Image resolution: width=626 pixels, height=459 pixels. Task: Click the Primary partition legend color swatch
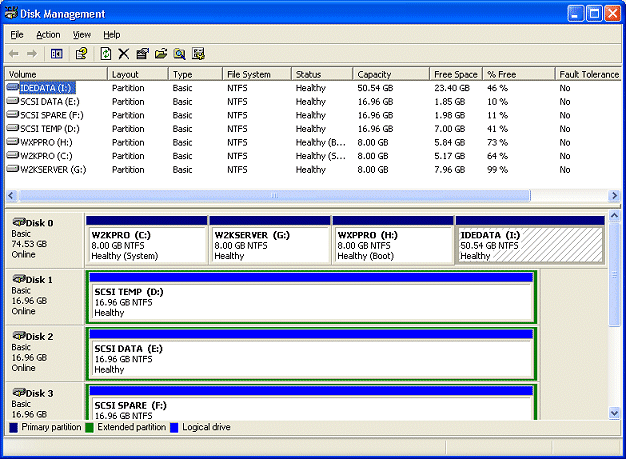pyautogui.click(x=13, y=427)
